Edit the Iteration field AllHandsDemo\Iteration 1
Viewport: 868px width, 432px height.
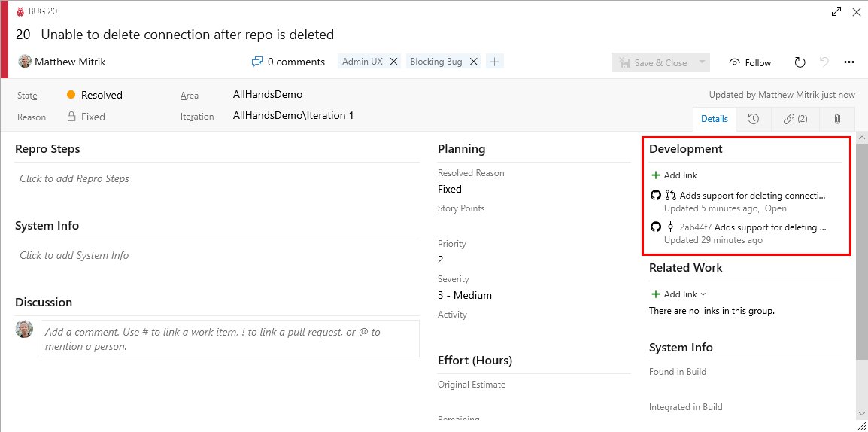click(x=293, y=116)
